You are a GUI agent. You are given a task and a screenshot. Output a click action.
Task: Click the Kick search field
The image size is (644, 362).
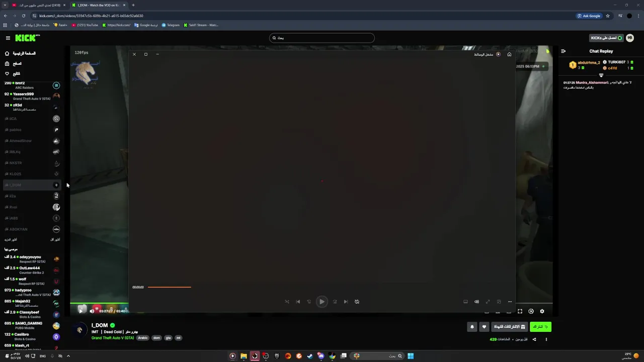point(322,38)
